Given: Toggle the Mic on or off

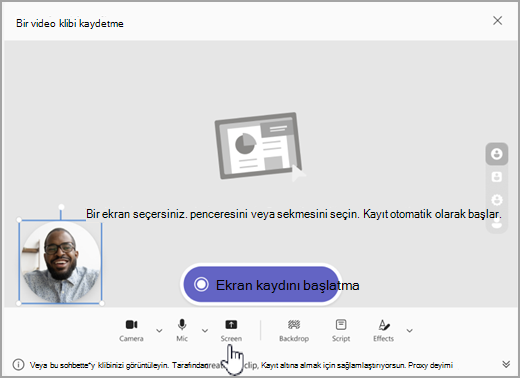Looking at the screenshot, I should (x=182, y=330).
